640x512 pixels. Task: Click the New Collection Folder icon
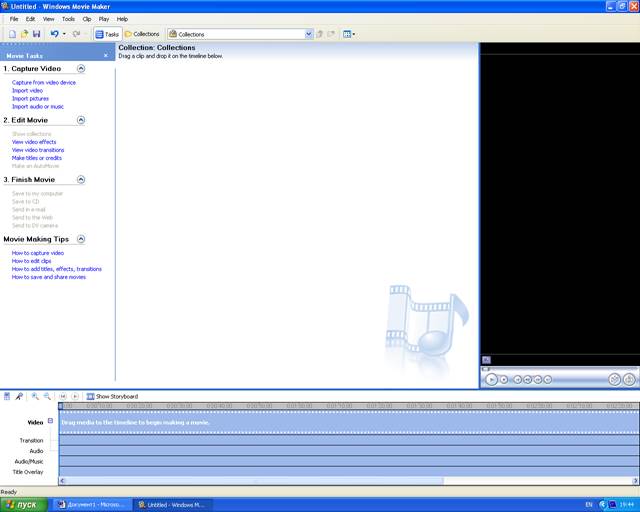click(x=331, y=34)
